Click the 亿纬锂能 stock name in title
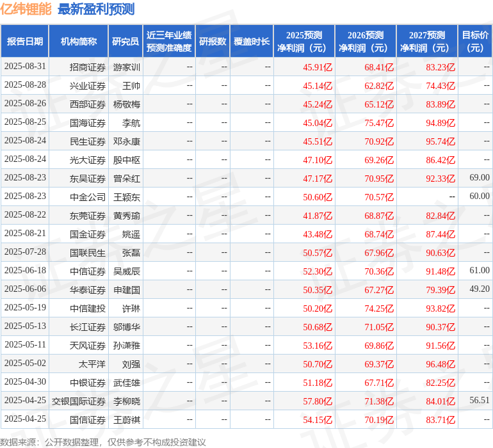The width and height of the screenshot is (493, 448). click(26, 9)
